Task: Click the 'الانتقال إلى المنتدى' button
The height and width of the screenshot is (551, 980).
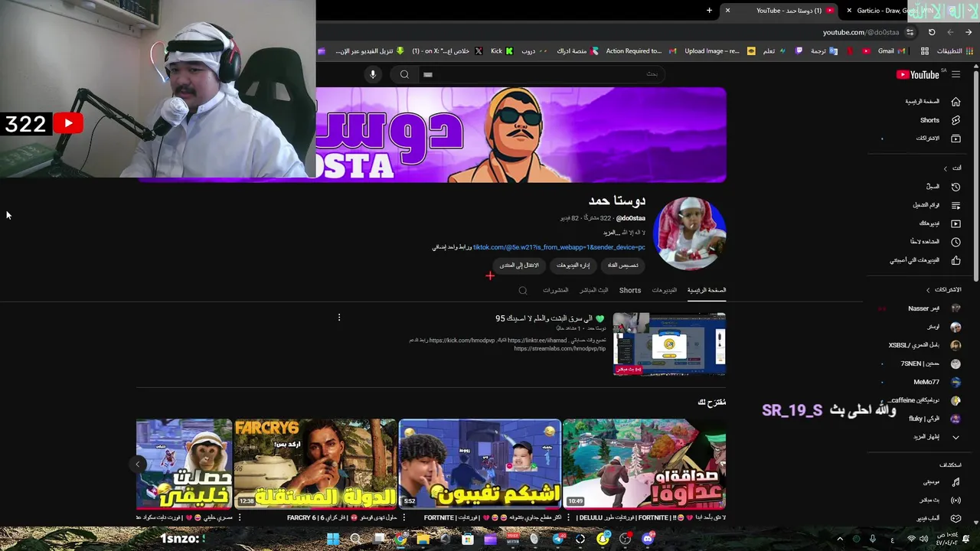Action: [x=519, y=266]
